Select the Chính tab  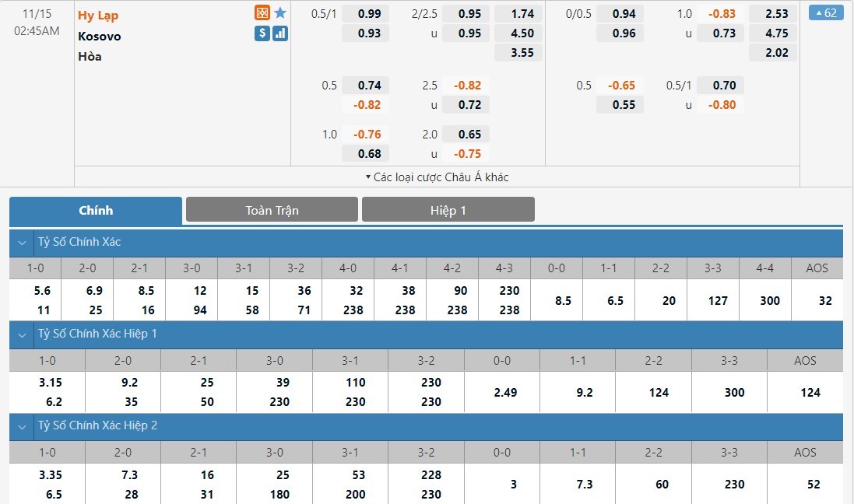[96, 210]
